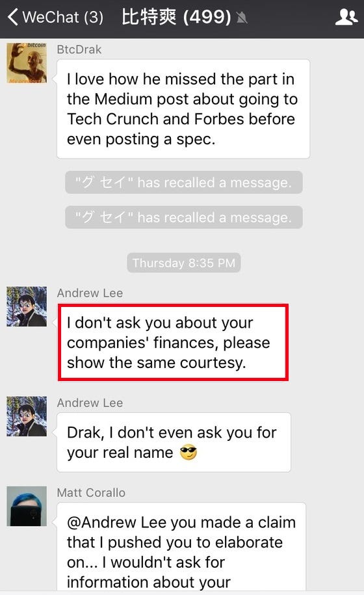Tap Andrew Lee's first avatar
Viewport: 364px width, 595px height.
coord(27,307)
